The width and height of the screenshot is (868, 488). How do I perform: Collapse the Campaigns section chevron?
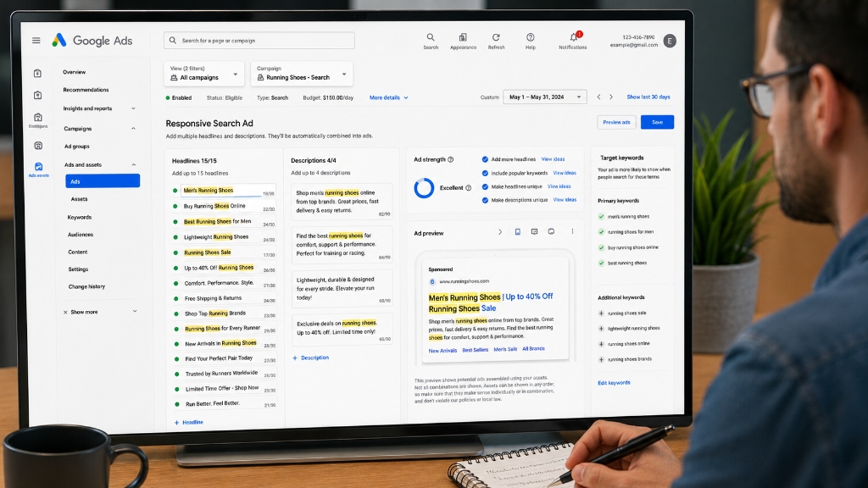coord(133,129)
